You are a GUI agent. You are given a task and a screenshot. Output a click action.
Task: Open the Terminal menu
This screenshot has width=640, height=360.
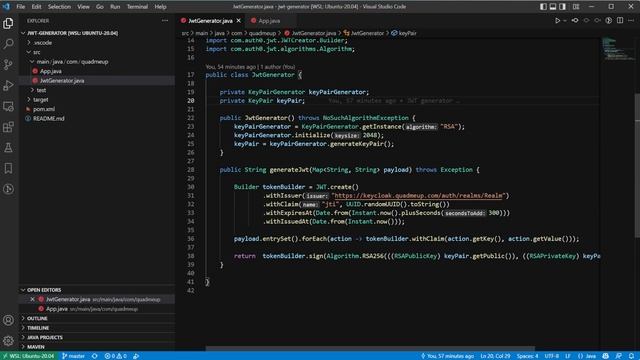pyautogui.click(x=137, y=7)
